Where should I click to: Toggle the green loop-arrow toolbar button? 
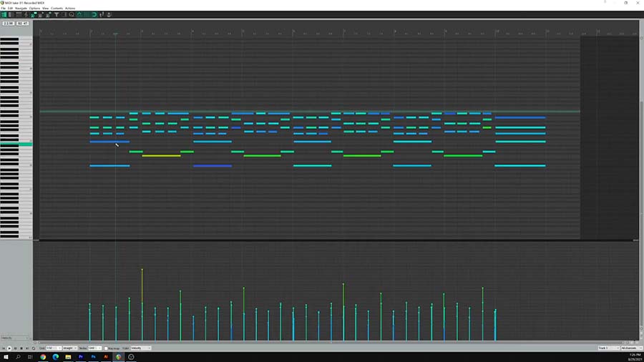(94, 14)
